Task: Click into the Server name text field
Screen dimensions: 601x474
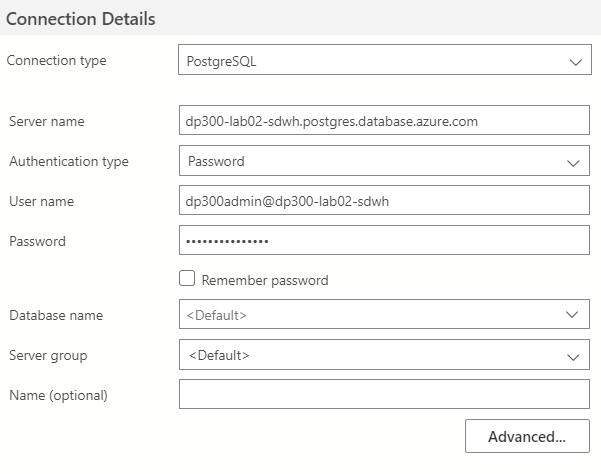Action: click(384, 121)
